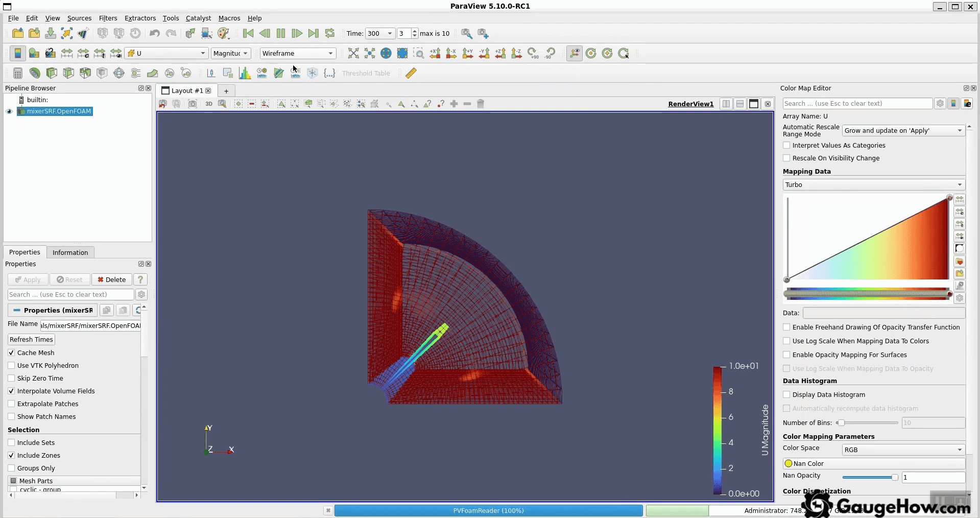Take a screenshot with the camera icon
The height and width of the screenshot is (518, 980).
point(193,104)
